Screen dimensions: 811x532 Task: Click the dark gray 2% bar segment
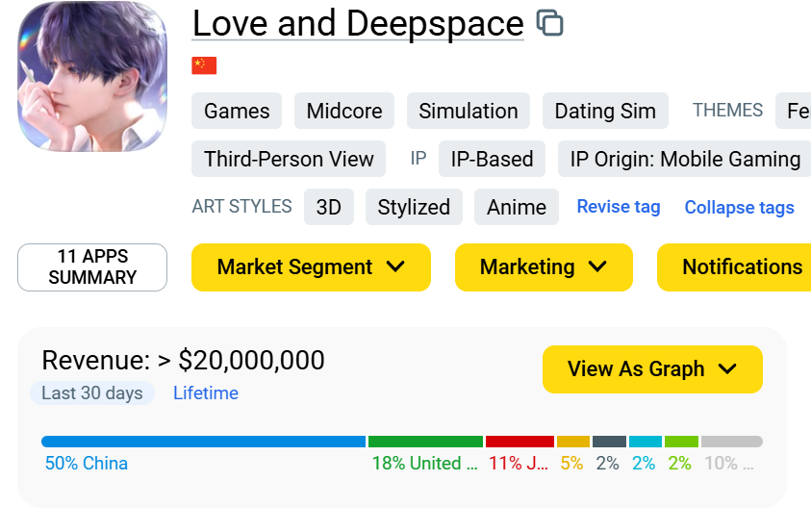(609, 442)
